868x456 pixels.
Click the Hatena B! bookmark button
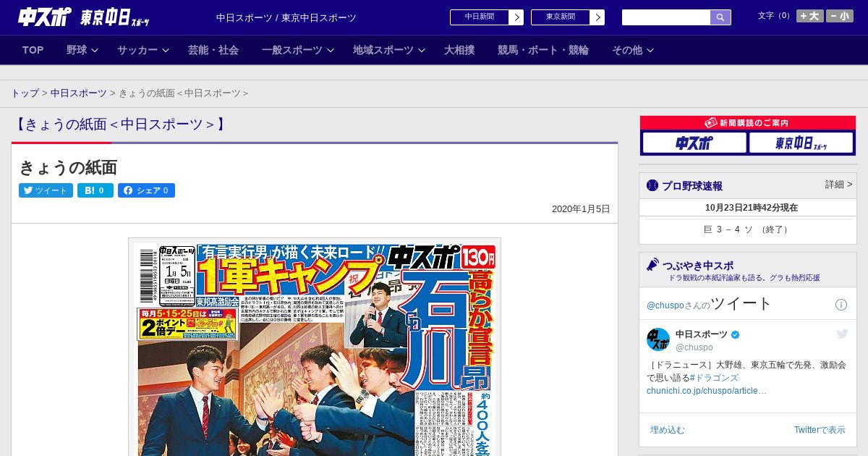[95, 190]
